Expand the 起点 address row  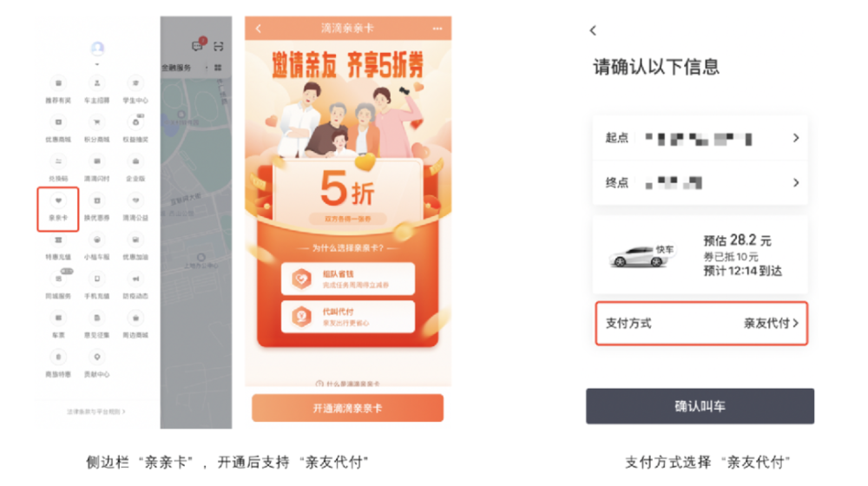[x=700, y=138]
